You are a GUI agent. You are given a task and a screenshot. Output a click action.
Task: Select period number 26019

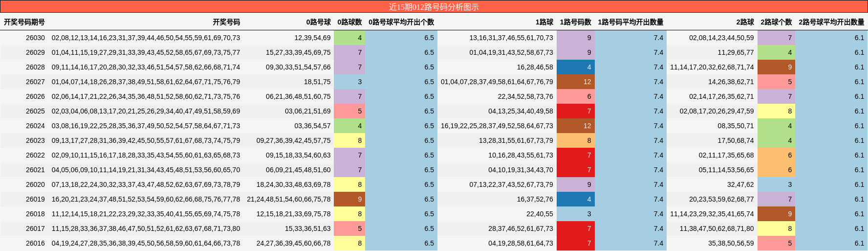click(35, 199)
